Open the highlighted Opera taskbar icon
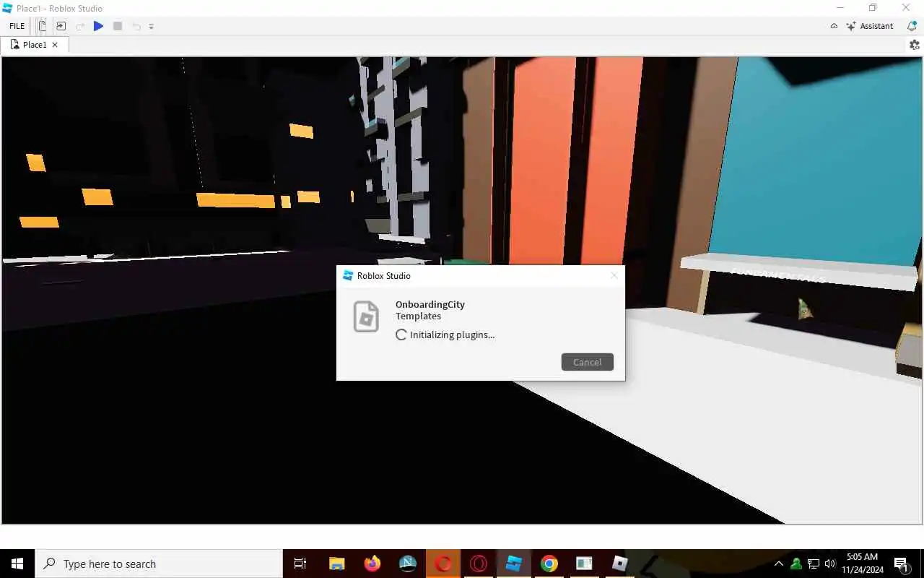Screen dimensions: 924x578 (x=443, y=564)
